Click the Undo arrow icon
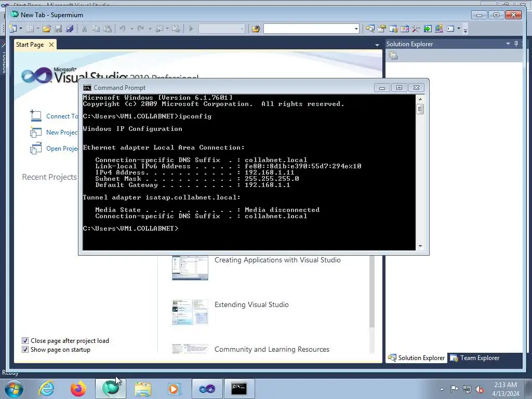The image size is (532, 399). point(123,29)
